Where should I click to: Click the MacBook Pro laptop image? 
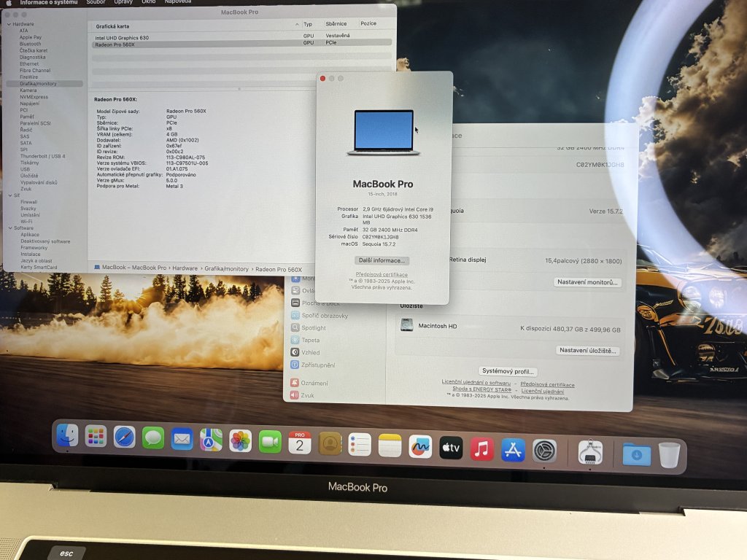pyautogui.click(x=384, y=133)
